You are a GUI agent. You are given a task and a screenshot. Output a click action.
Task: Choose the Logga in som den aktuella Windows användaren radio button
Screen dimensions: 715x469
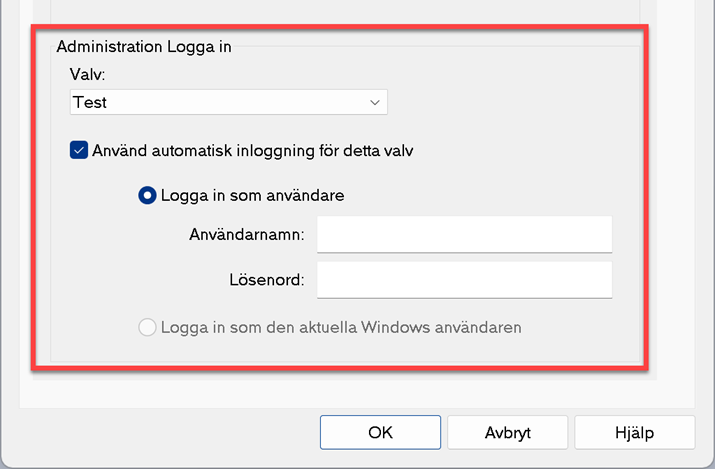pos(147,327)
